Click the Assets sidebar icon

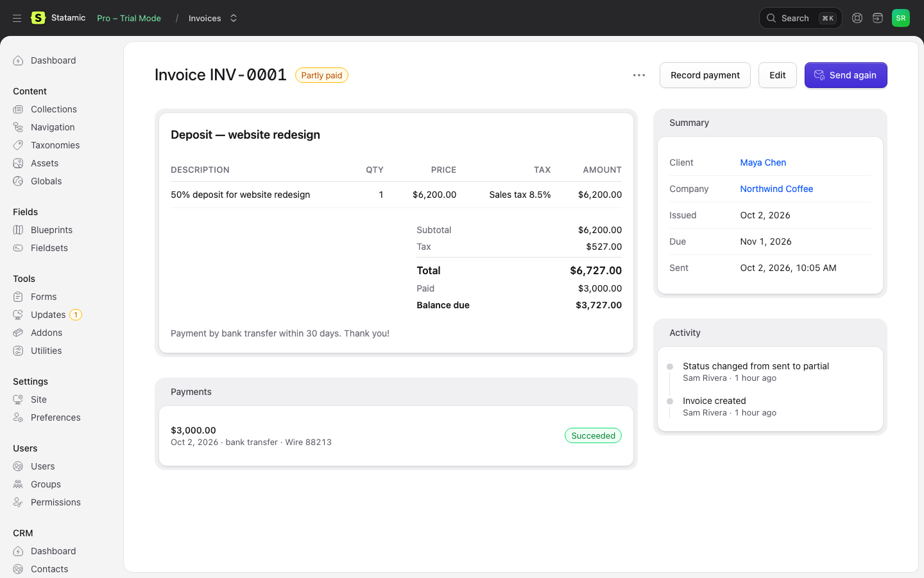[18, 163]
